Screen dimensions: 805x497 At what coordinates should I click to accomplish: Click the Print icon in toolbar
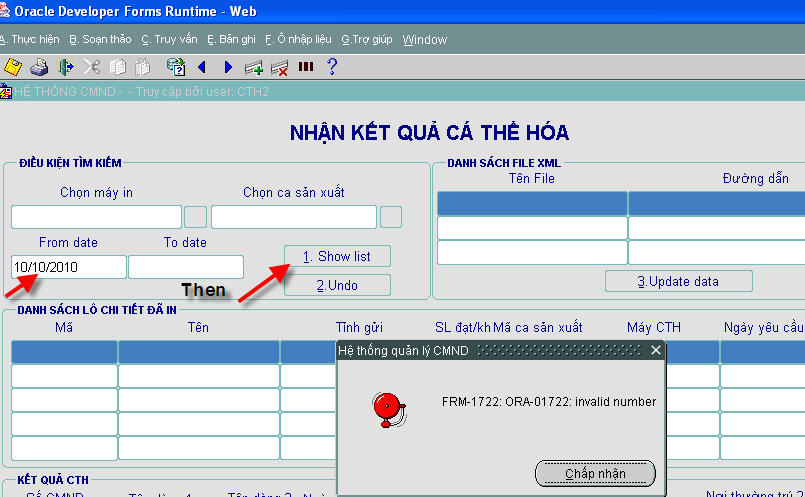tap(39, 67)
